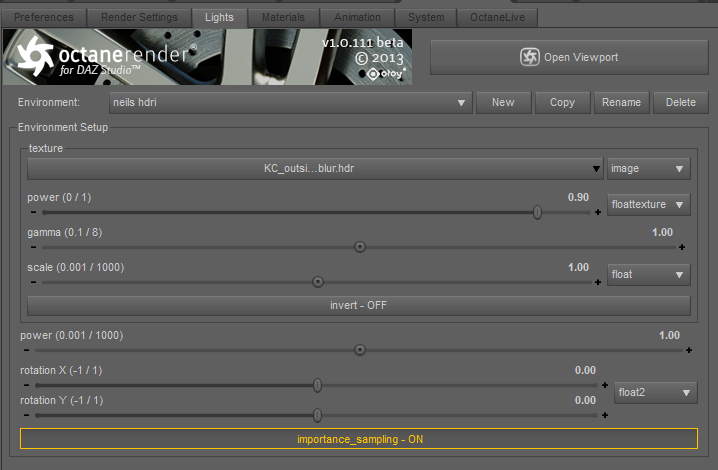Viewport: 718px width, 470px height.
Task: Open the OctaneLive tab
Action: 497,17
